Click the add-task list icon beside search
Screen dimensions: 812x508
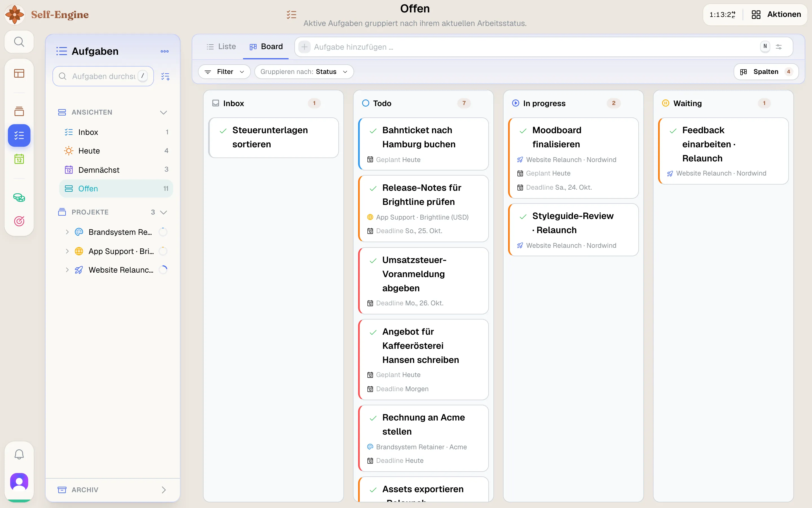click(165, 76)
